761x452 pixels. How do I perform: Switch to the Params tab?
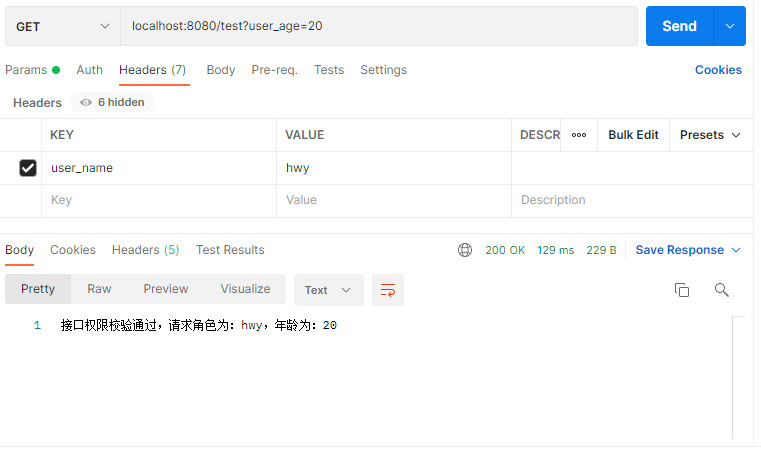click(x=32, y=70)
